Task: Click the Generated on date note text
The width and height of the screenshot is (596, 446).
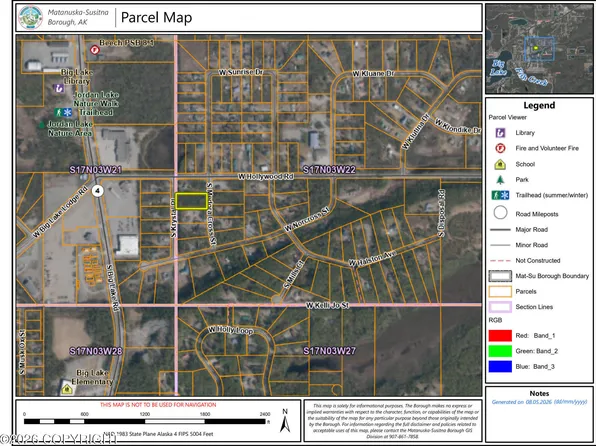Action: 539,402
